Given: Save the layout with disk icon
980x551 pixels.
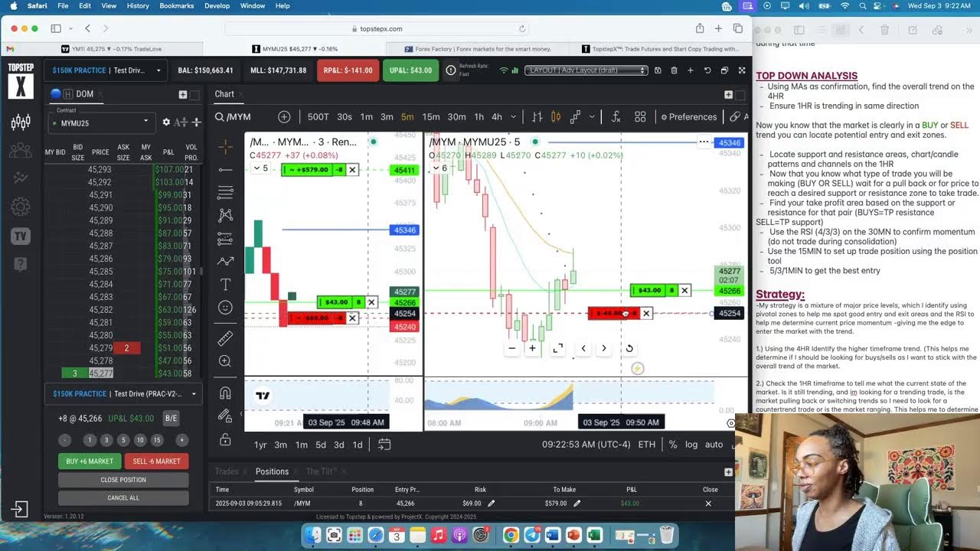Looking at the screenshot, I should click(658, 70).
